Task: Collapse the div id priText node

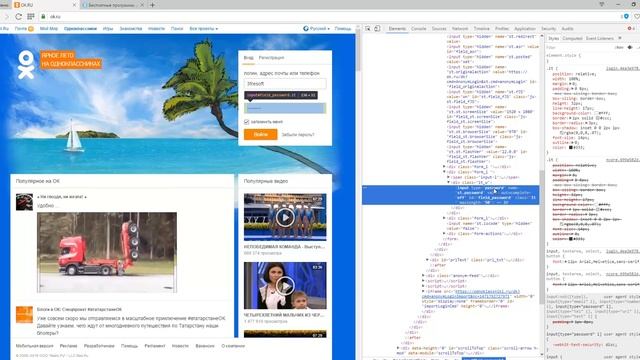Action: [427, 260]
